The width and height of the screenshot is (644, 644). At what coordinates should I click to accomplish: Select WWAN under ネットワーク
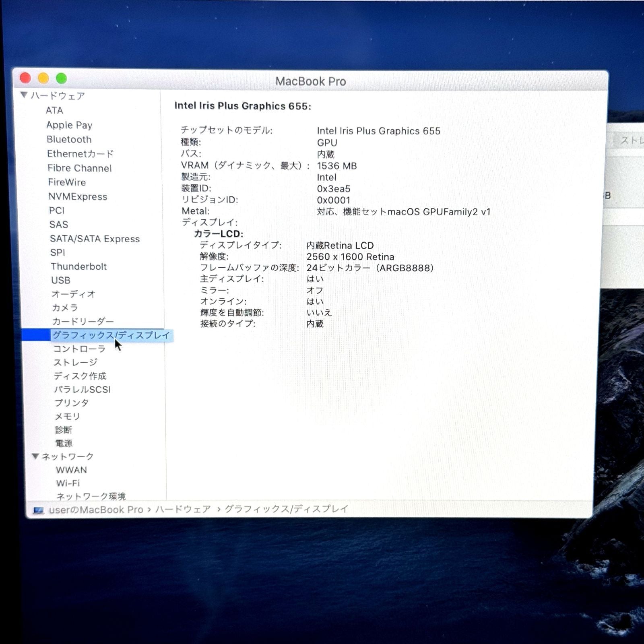(71, 470)
